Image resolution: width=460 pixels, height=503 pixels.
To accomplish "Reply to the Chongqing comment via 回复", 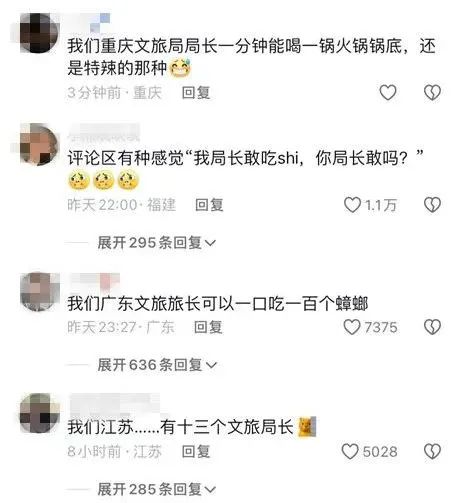I will click(x=196, y=92).
